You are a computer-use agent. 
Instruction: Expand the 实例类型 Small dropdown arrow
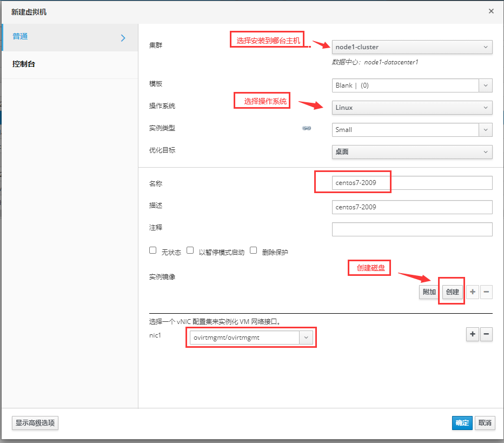coord(486,130)
